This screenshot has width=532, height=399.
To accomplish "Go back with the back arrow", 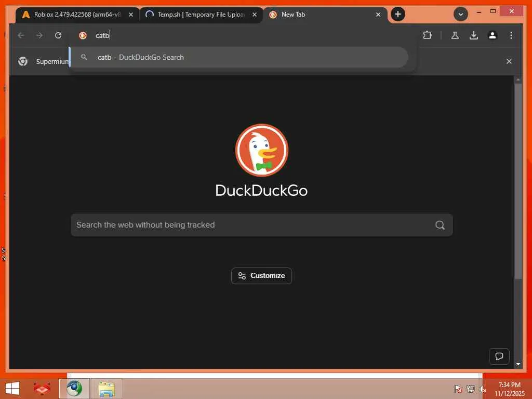I will [21, 35].
